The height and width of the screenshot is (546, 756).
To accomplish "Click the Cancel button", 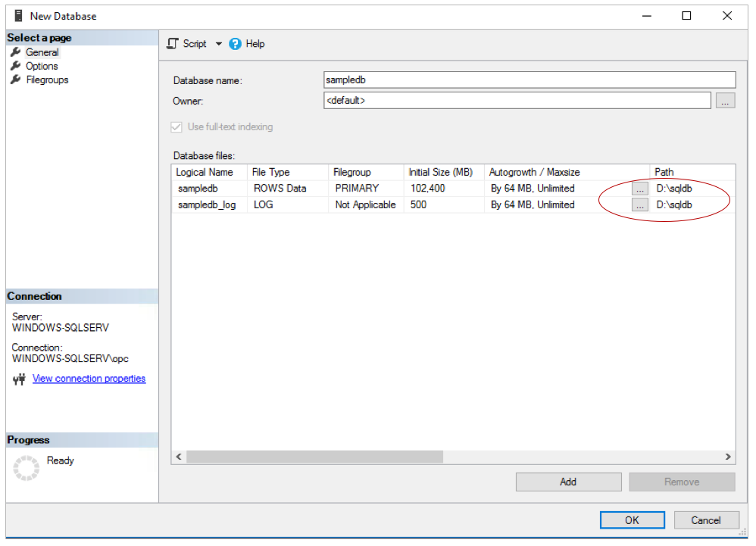I will [x=706, y=520].
